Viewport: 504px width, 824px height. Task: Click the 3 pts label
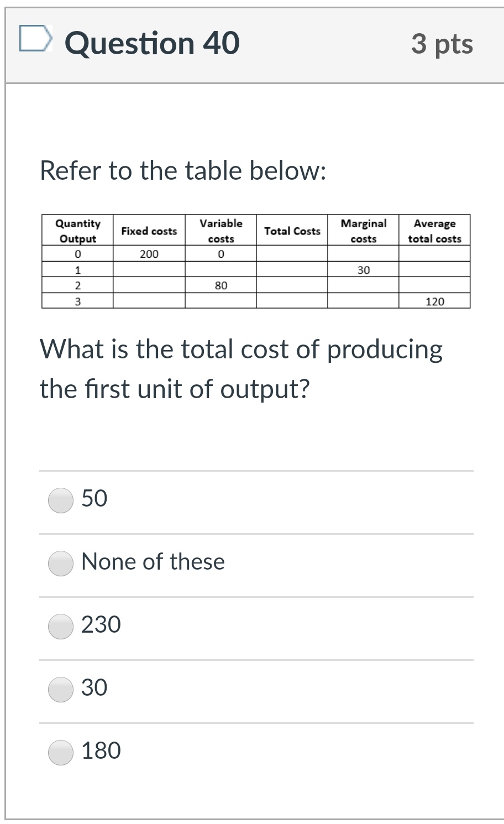click(442, 44)
